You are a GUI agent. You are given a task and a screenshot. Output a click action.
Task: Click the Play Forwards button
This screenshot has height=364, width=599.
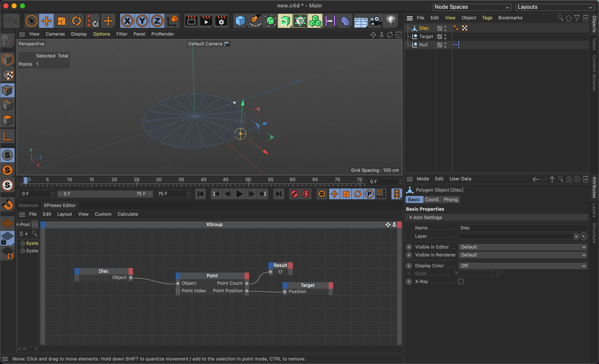click(239, 194)
